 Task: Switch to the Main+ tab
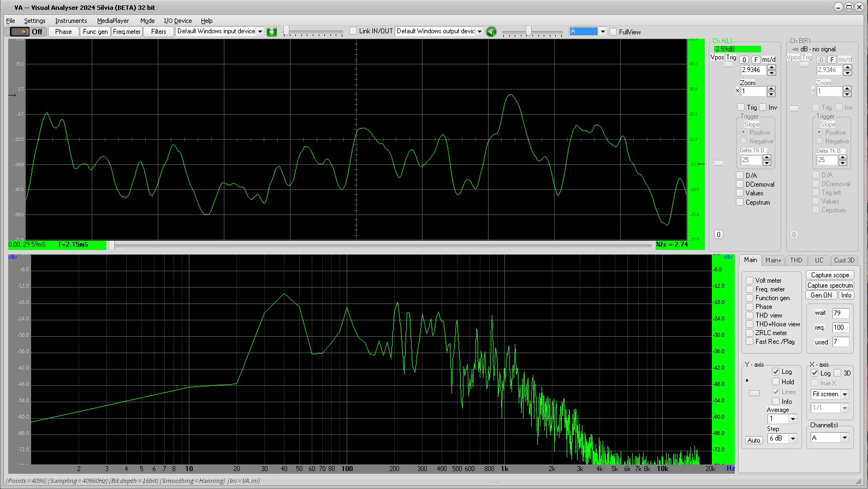[773, 260]
